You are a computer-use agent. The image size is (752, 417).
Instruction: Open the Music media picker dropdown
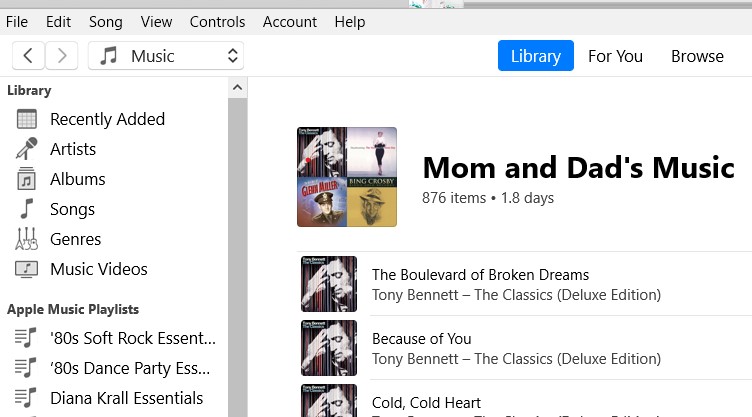166,56
